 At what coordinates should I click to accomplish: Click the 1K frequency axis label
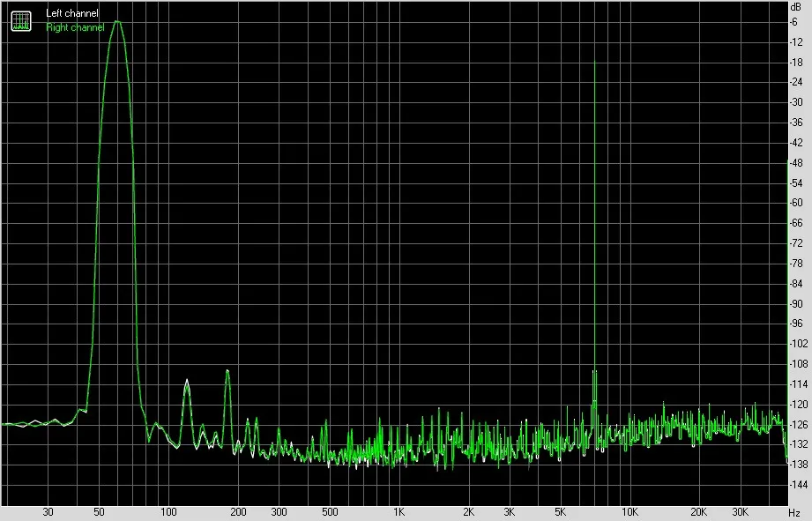(x=399, y=512)
